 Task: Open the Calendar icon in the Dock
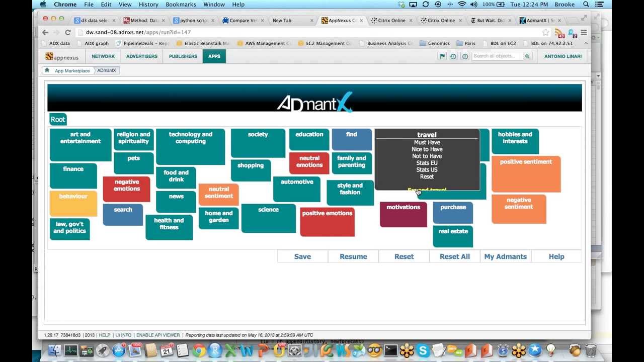tap(167, 350)
